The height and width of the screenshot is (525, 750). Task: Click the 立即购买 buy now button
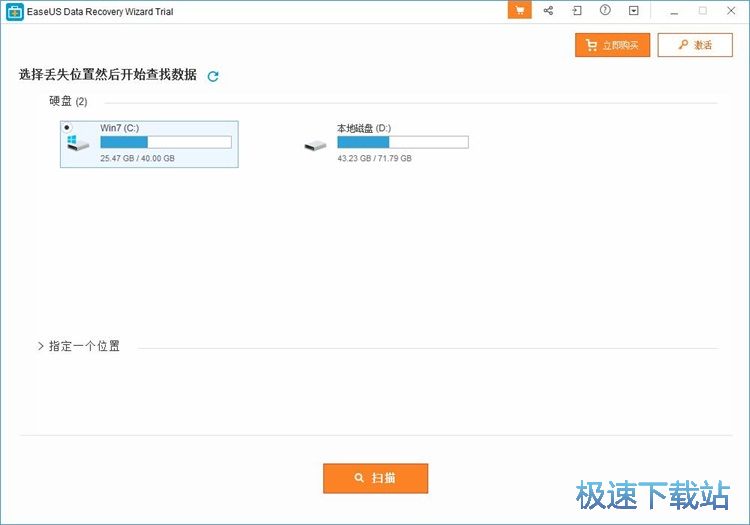pos(612,45)
